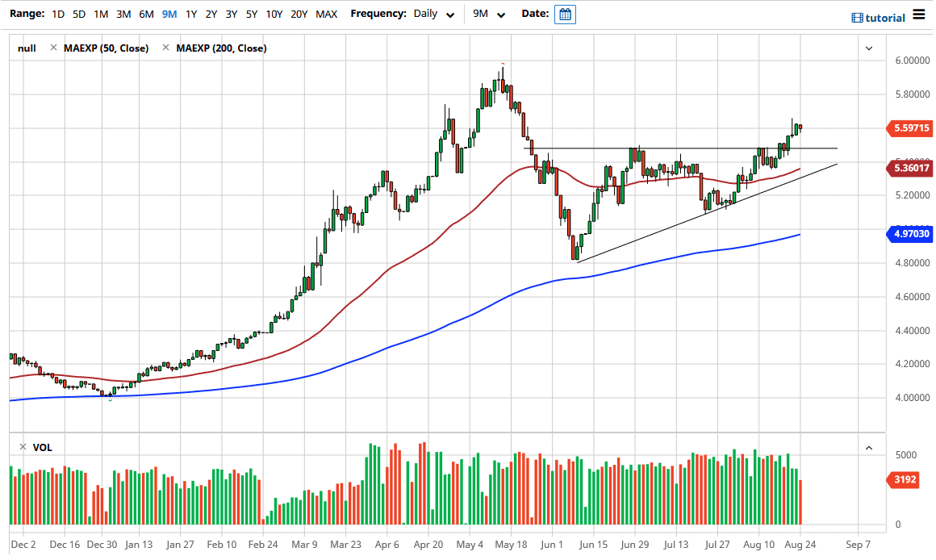
Task: Select the 1D range
Action: [x=57, y=14]
